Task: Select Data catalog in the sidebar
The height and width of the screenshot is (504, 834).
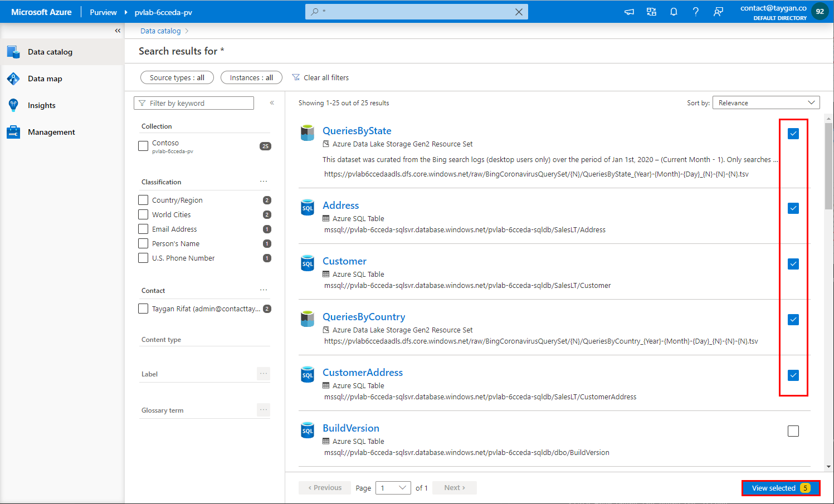Action: click(62, 52)
